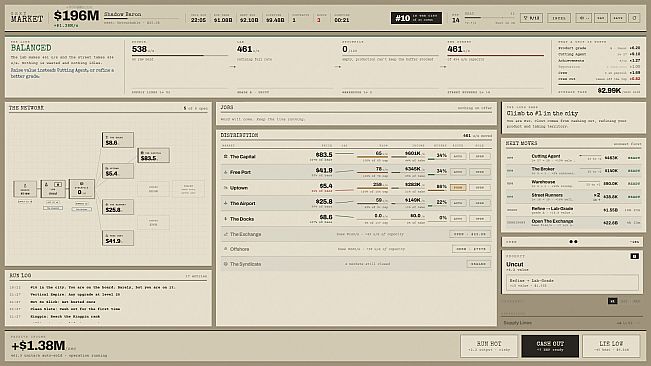The height and width of the screenshot is (366, 651).
Task: Select the x1 buy multiplier
Action: 612,301
